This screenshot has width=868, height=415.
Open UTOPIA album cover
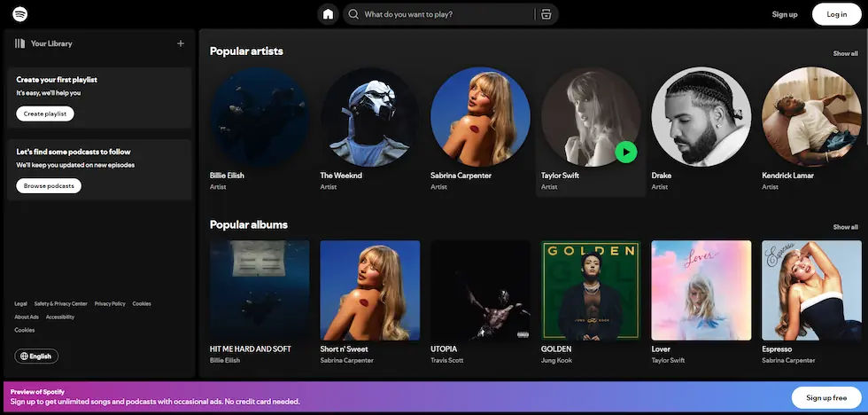480,290
